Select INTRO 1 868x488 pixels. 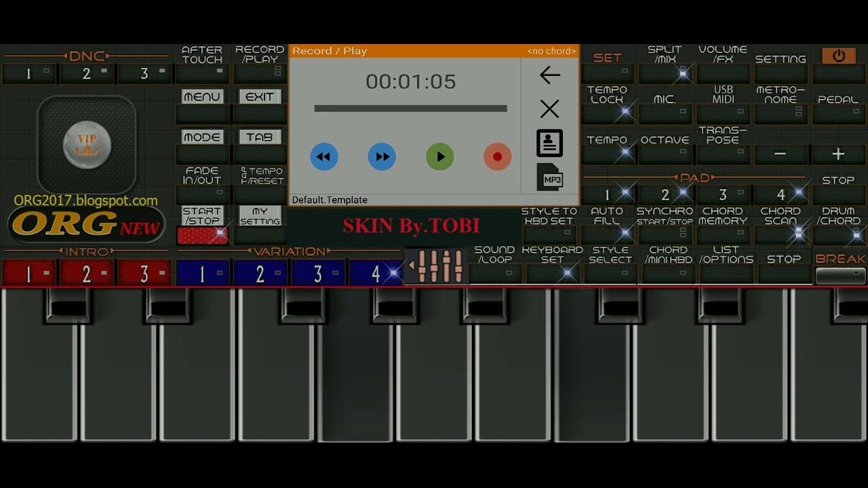point(28,274)
